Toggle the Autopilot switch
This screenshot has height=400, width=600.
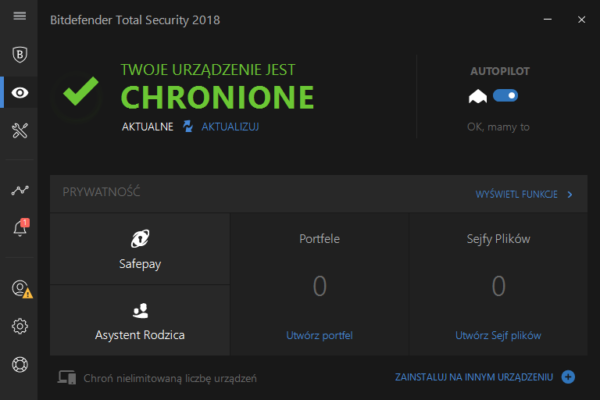click(505, 95)
